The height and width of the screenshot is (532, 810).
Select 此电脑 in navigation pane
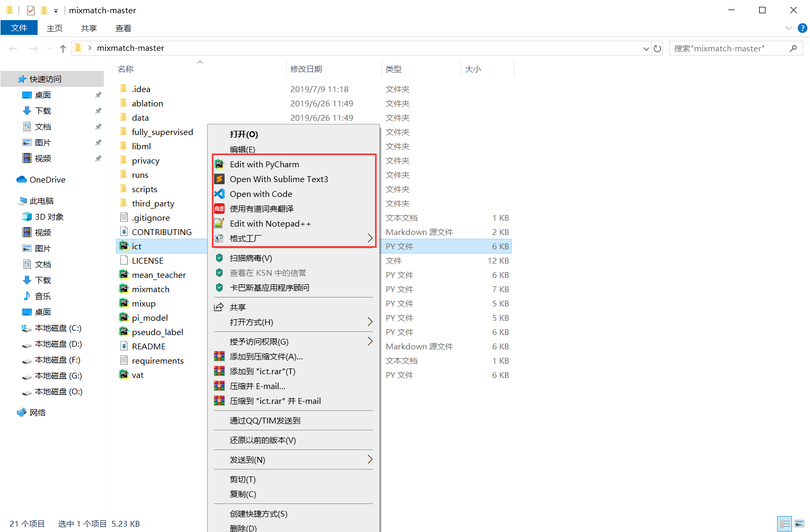click(42, 201)
